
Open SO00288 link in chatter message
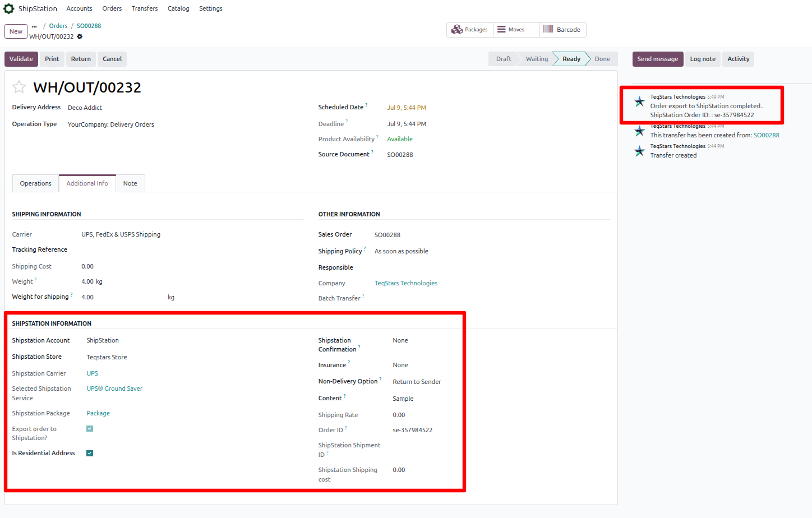point(766,135)
